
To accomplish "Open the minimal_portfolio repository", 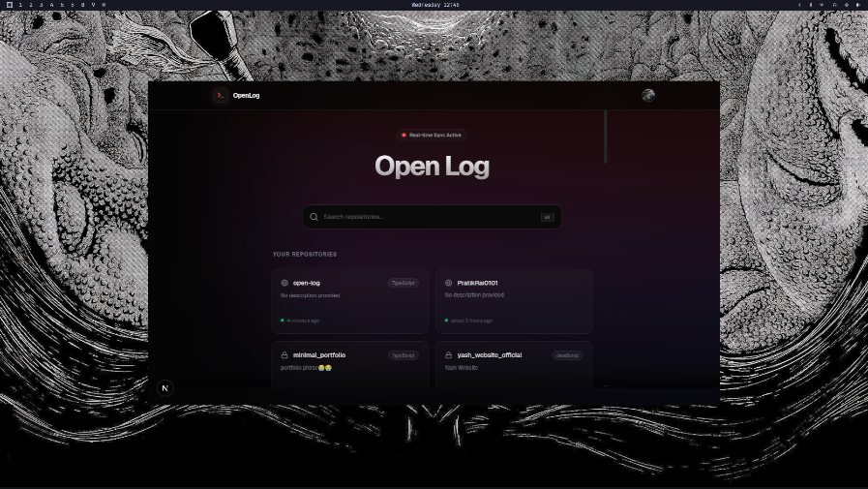I will 319,355.
